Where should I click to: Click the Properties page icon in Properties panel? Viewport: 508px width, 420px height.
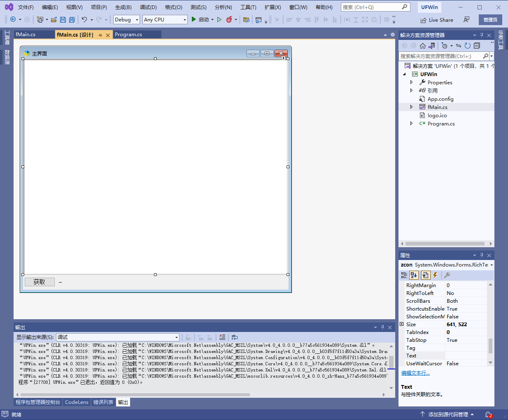[425, 275]
